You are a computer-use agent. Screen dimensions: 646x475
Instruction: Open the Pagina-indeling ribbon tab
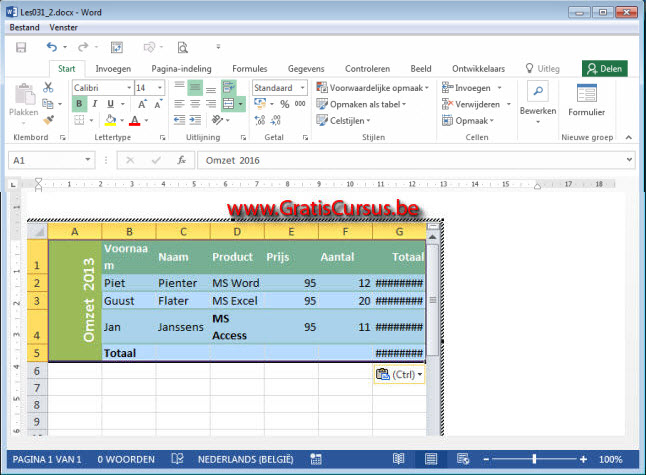181,69
